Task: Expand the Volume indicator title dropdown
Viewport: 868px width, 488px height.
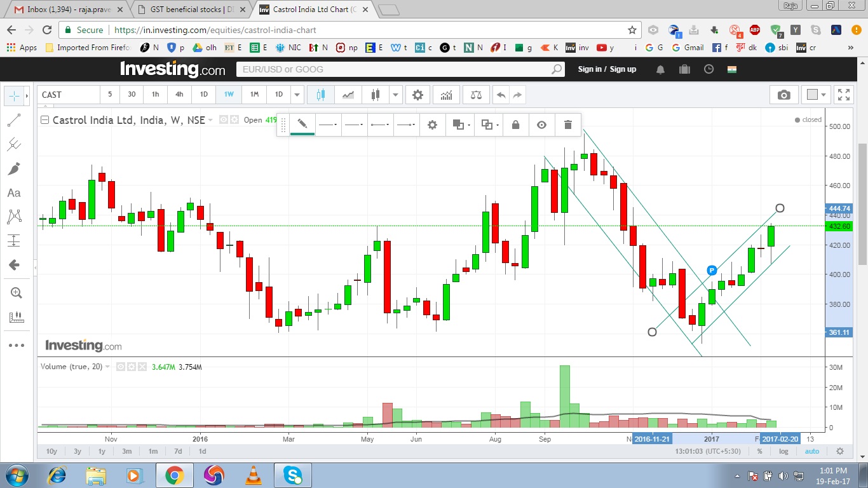Action: 107,367
